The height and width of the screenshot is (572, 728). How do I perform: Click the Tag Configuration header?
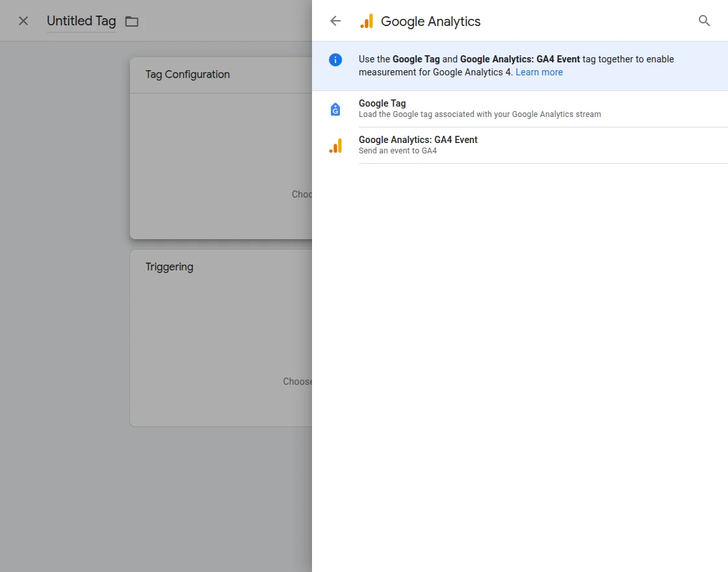tap(187, 75)
